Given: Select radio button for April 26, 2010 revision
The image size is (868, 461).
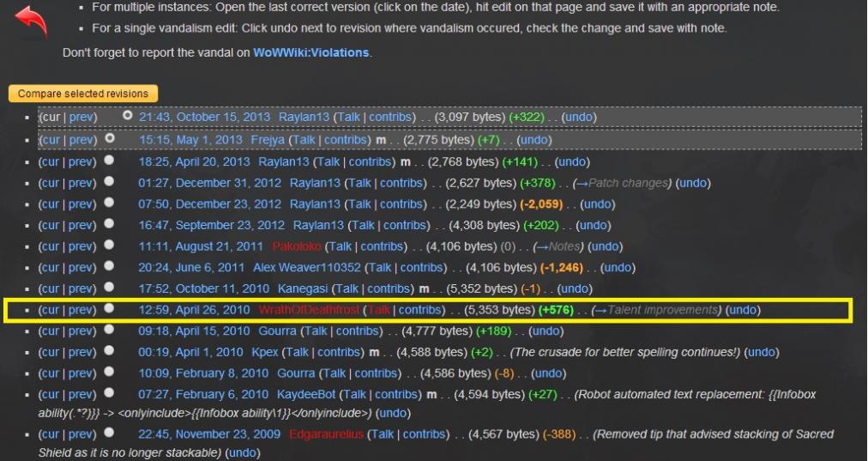Looking at the screenshot, I should point(109,309).
